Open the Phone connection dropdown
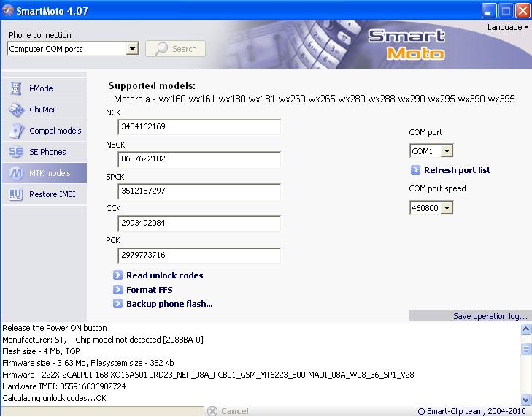 click(132, 49)
